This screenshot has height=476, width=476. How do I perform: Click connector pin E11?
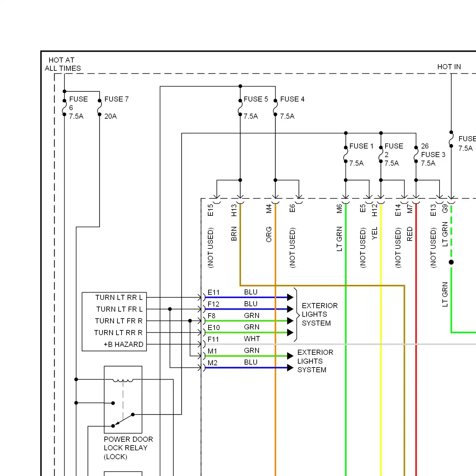pyautogui.click(x=214, y=292)
